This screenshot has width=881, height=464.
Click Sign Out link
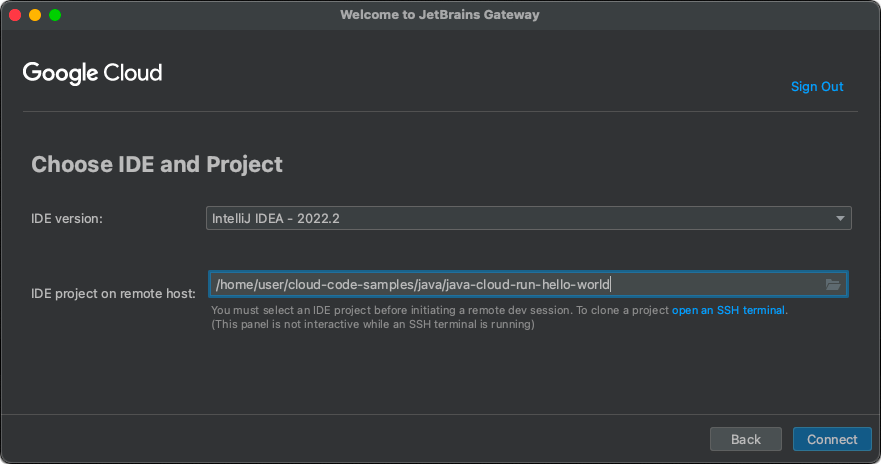[817, 87]
